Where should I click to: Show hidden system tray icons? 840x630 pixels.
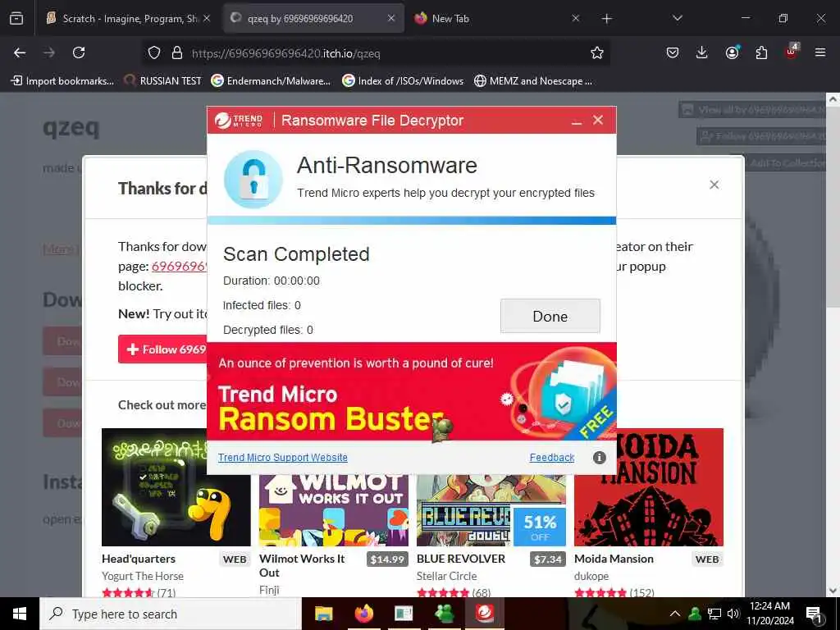pyautogui.click(x=675, y=614)
